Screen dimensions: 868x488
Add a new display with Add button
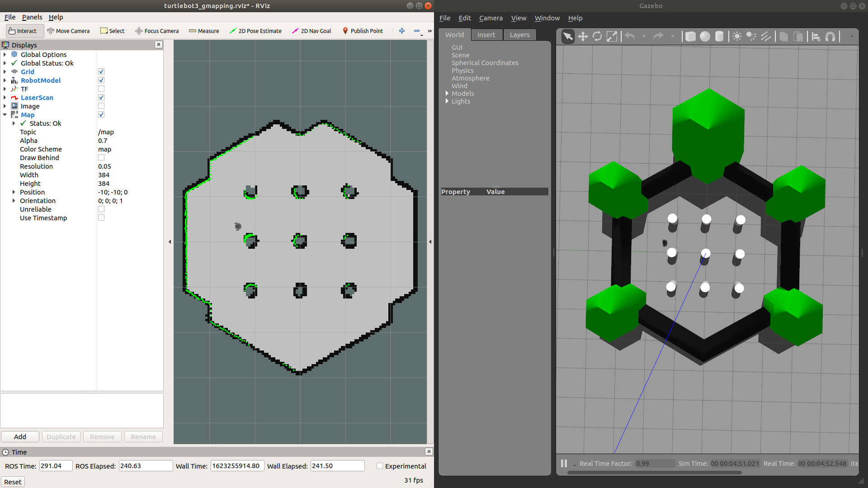pos(20,437)
